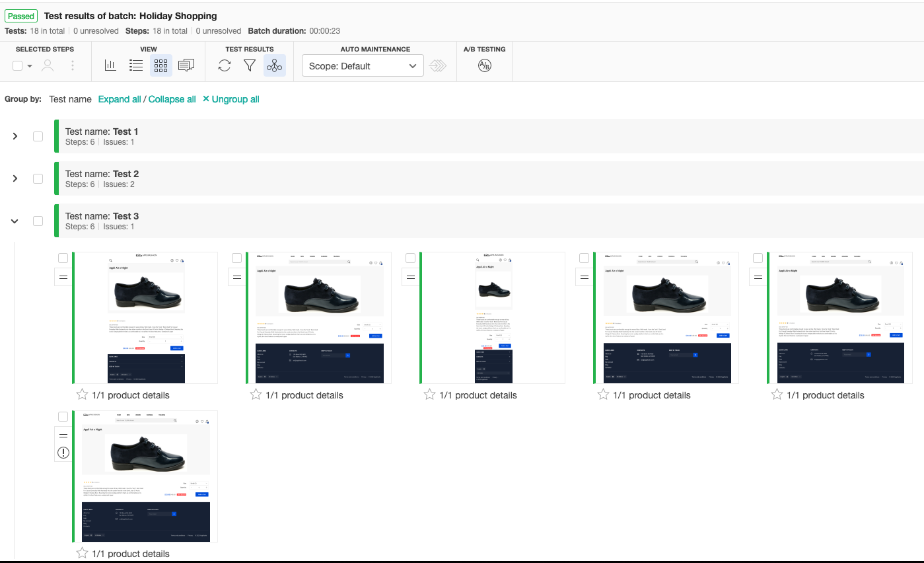The image size is (924, 563).
Task: Open the shoe thumbnail flagged with an issue
Action: pos(146,476)
